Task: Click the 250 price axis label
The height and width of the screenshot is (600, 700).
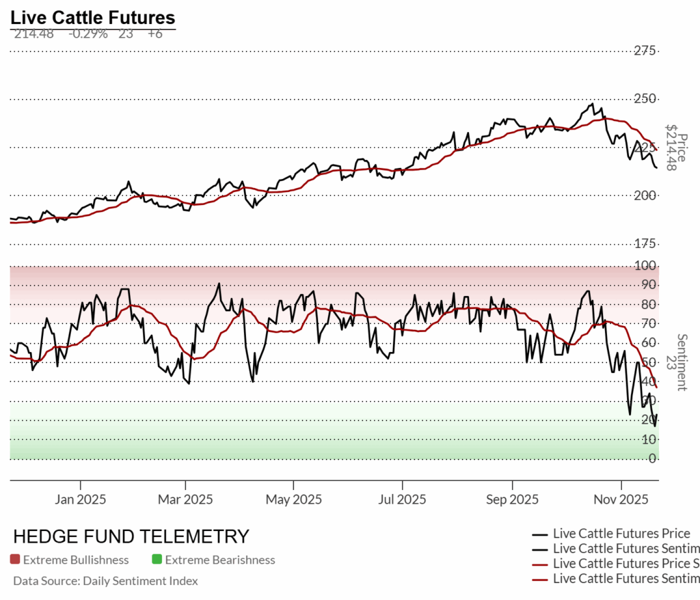Action: (x=645, y=99)
